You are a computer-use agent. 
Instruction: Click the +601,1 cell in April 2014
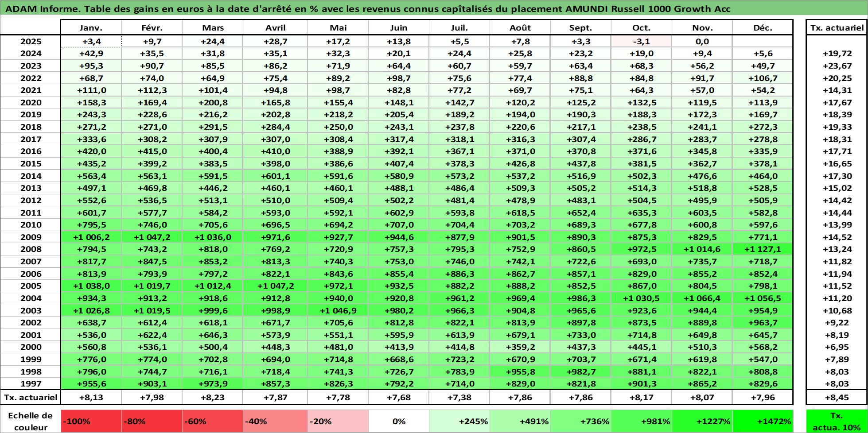pos(275,176)
